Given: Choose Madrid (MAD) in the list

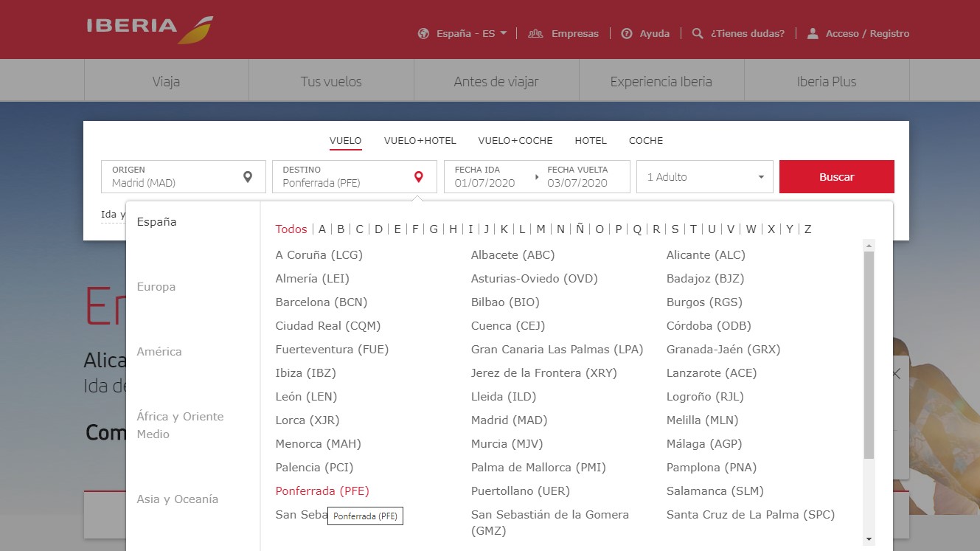Looking at the screenshot, I should tap(510, 420).
